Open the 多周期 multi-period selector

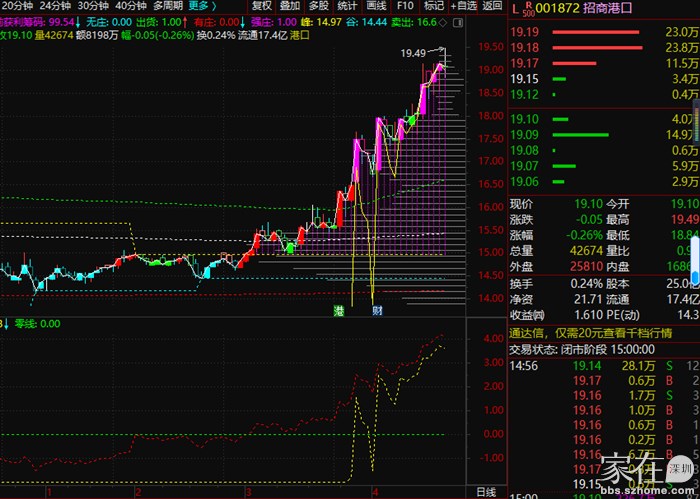tap(167, 6)
